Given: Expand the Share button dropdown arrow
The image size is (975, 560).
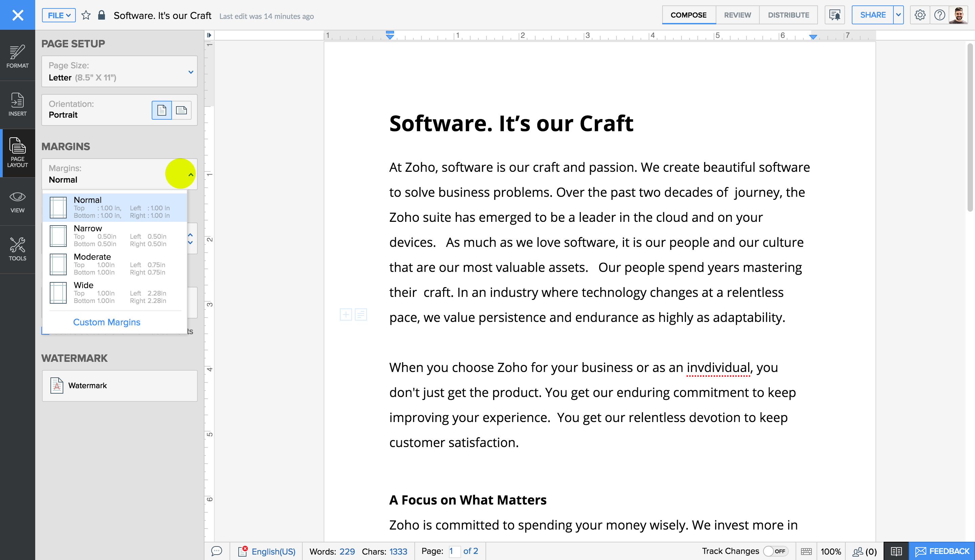Looking at the screenshot, I should [x=899, y=15].
